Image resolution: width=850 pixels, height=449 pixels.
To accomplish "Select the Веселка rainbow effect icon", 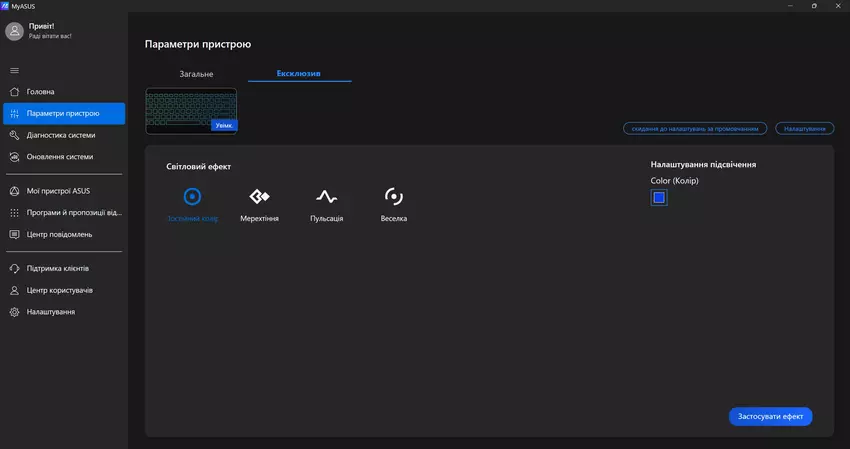I will (394, 197).
